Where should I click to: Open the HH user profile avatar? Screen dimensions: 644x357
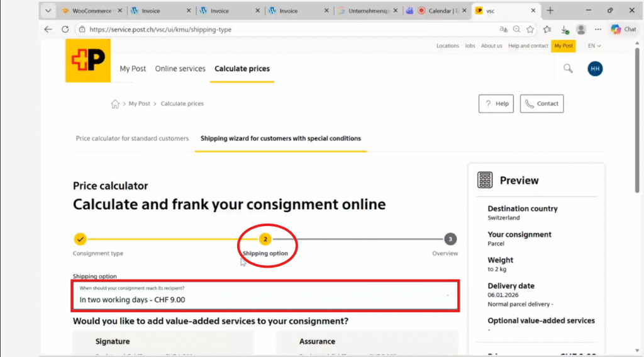pos(595,69)
